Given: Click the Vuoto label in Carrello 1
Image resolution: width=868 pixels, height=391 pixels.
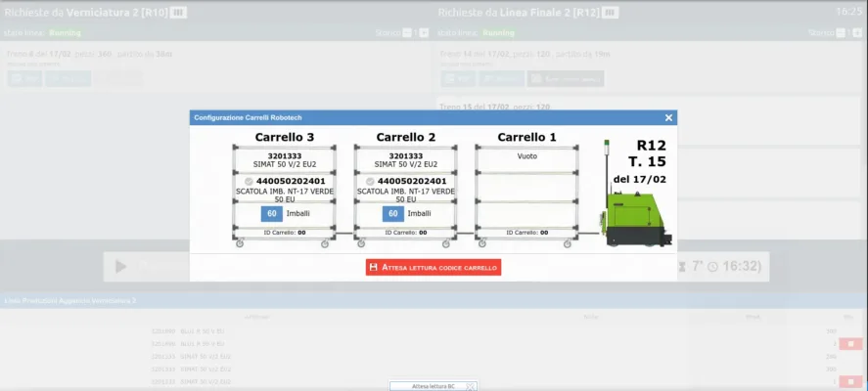Looking at the screenshot, I should click(x=527, y=156).
